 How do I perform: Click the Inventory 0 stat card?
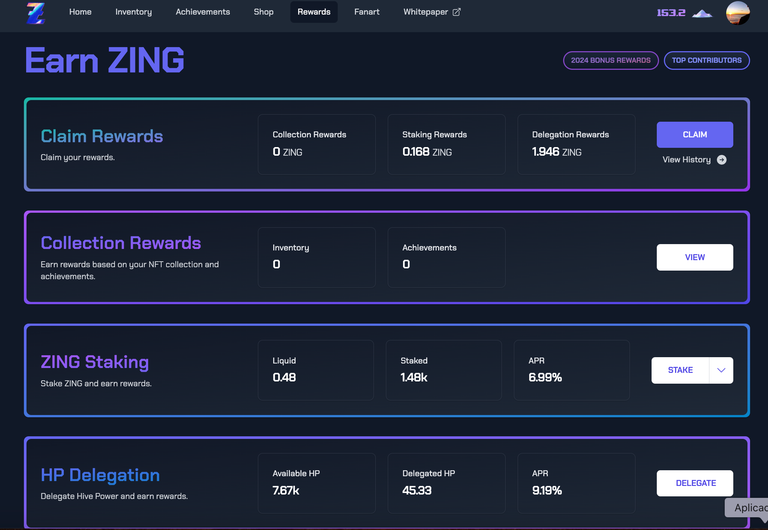point(317,257)
